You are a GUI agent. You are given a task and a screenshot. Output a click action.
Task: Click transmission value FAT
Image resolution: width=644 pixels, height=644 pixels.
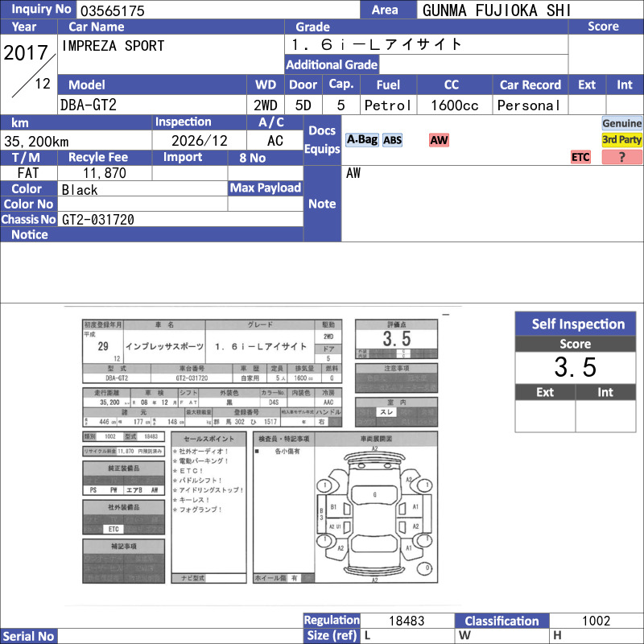28,173
